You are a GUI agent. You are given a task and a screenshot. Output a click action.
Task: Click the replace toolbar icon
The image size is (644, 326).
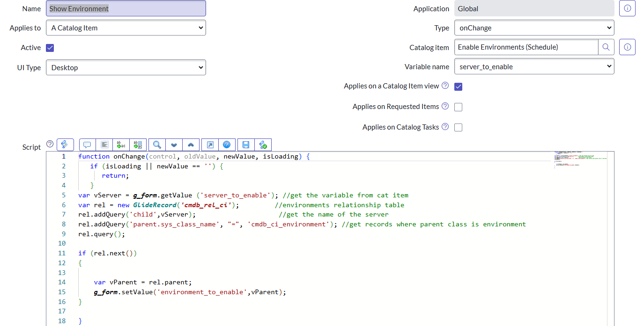pyautogui.click(x=121, y=145)
